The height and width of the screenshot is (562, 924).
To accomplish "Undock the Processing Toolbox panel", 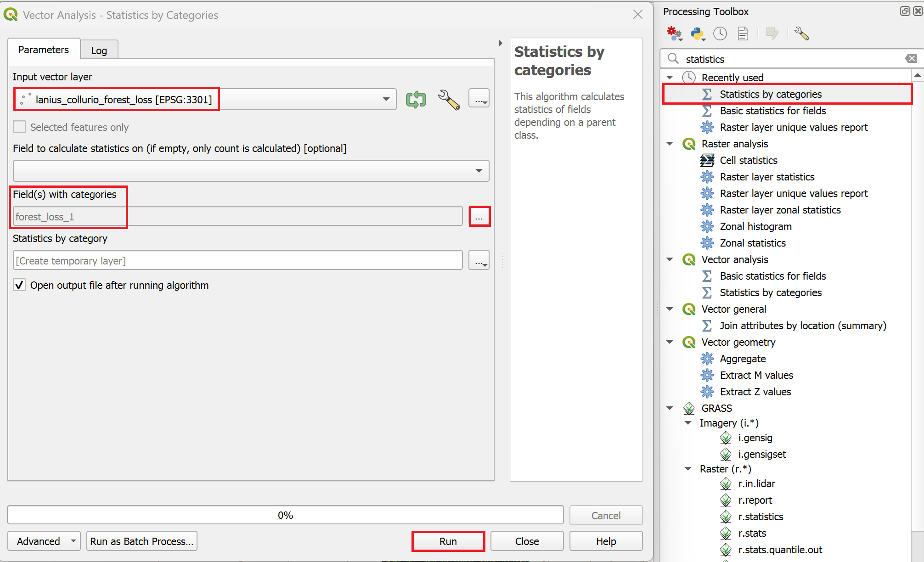I will coord(905,11).
